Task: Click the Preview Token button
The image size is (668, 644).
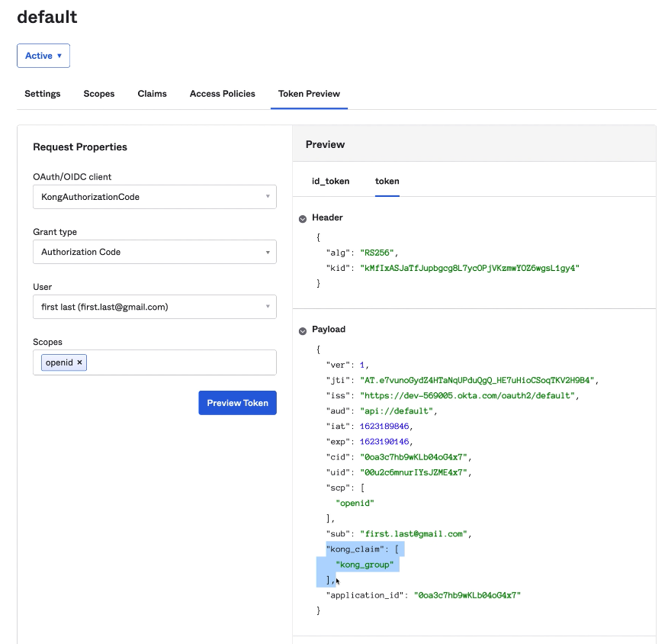Action: 237,403
